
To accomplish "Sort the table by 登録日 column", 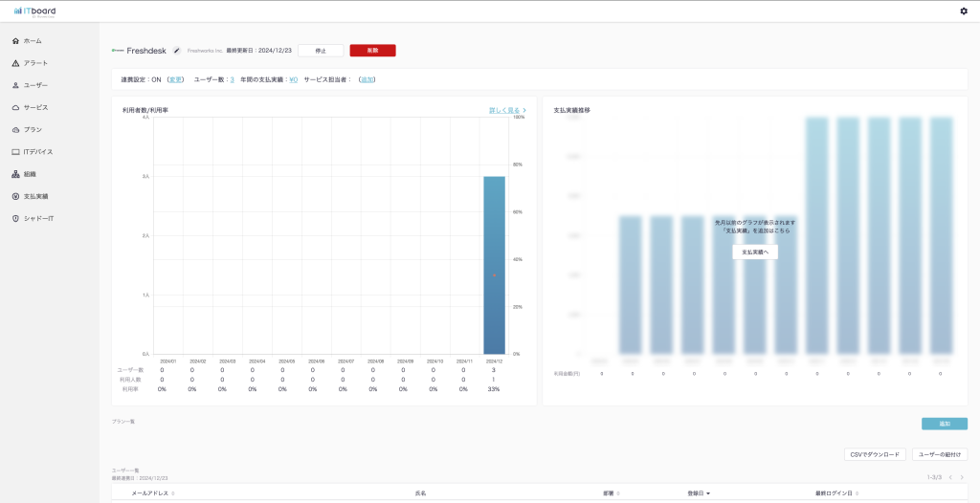I will (x=699, y=493).
